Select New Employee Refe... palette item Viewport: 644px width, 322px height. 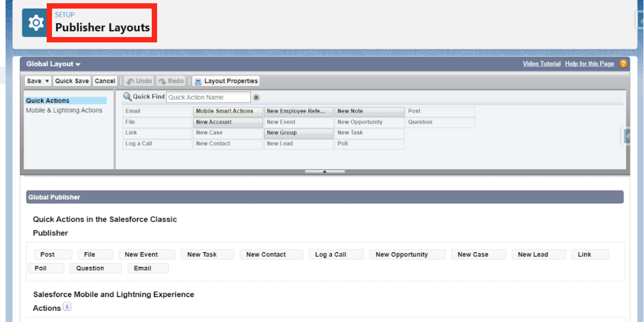pos(299,112)
